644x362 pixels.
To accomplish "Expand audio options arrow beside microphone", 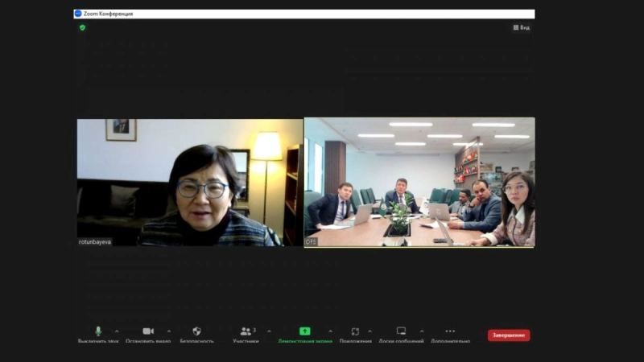I will [117, 331].
